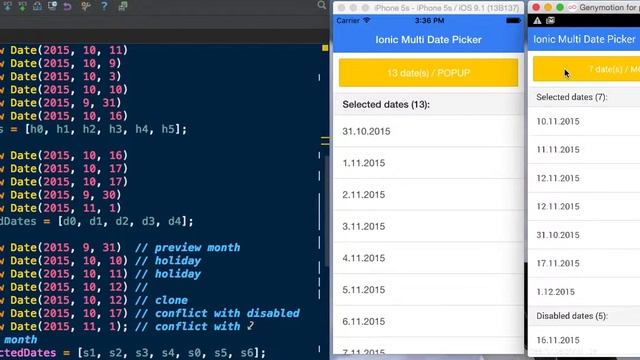Tap the 7 date(s) button in Genymotion
The image size is (640, 360).
coord(587,69)
